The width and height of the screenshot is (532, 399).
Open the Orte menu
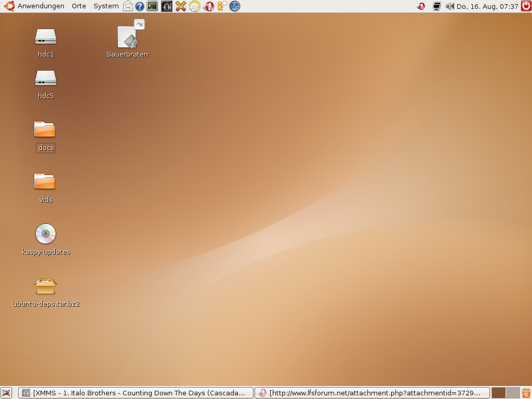pyautogui.click(x=79, y=6)
